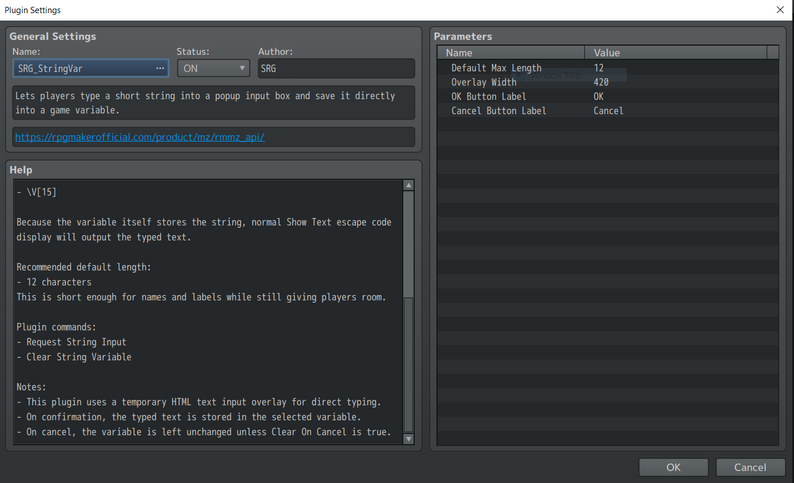Select the Default Max Length parameter row

(608, 68)
